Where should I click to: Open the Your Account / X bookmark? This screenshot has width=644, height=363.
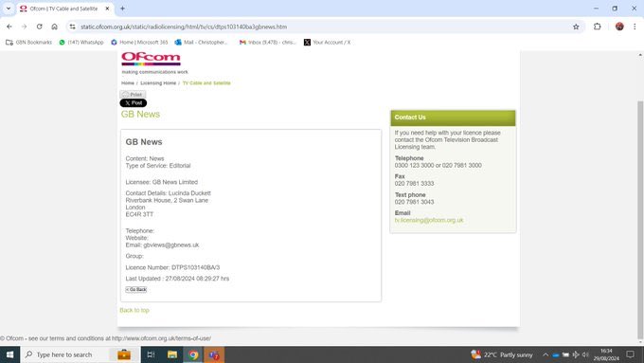[328, 43]
